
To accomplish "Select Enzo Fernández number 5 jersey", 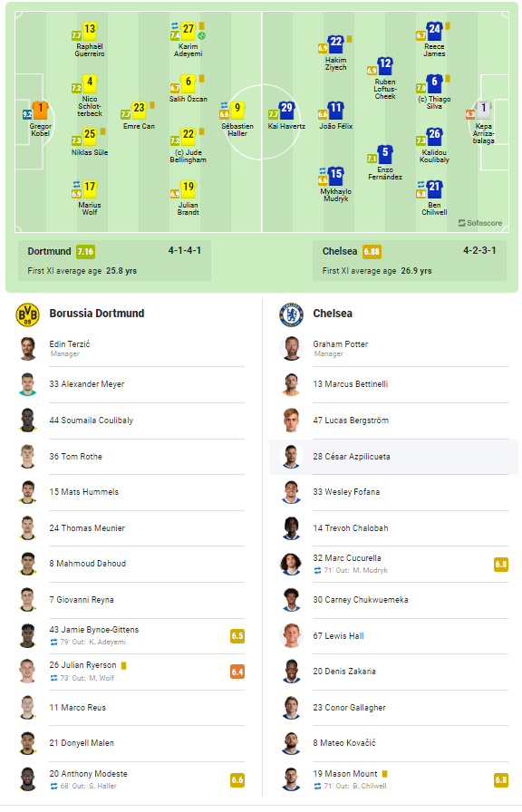I will 385,154.
